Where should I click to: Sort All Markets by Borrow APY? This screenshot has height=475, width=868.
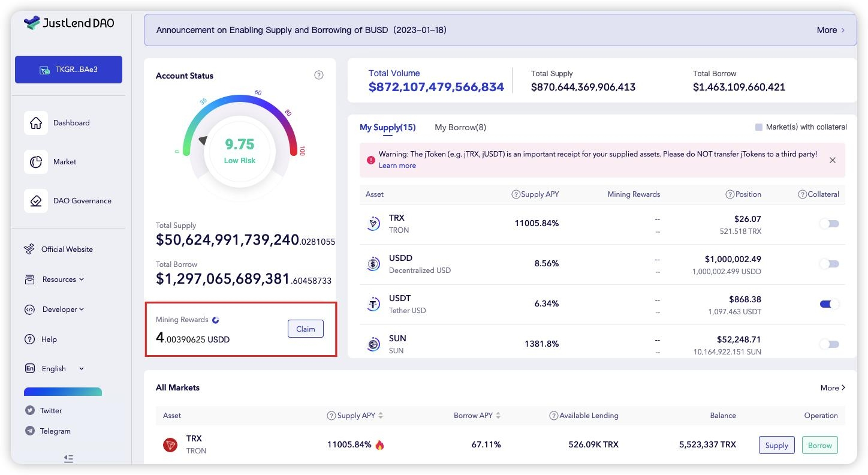(x=477, y=415)
